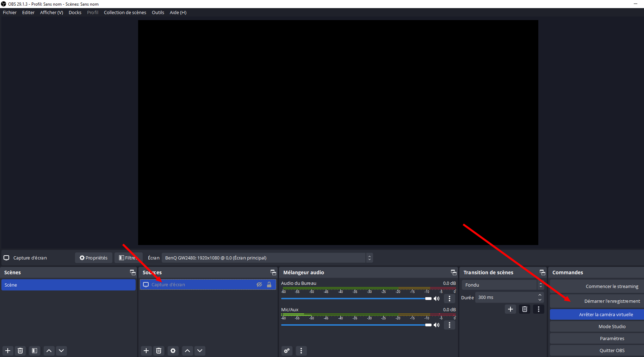644x357 pixels.
Task: Add a scene transition with plus icon
Action: click(x=510, y=309)
